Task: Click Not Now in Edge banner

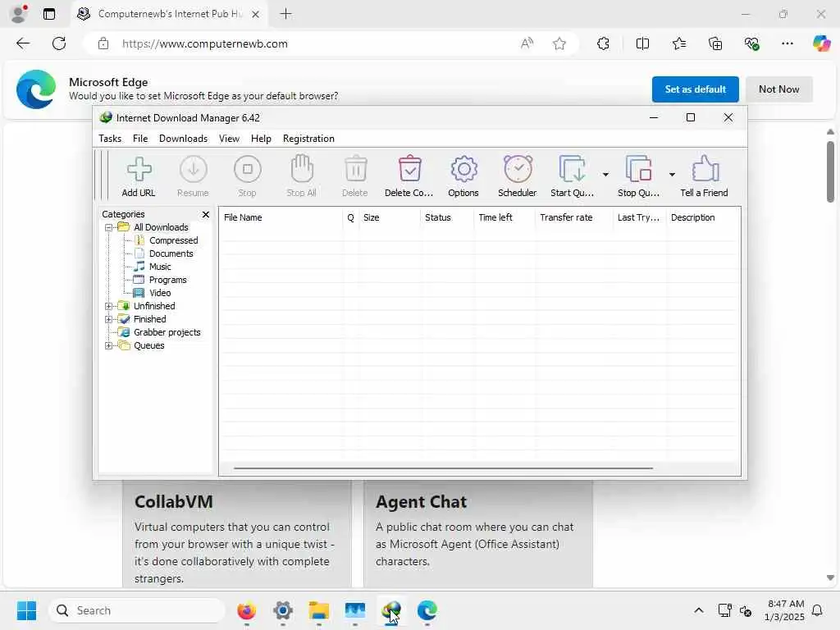Action: (x=779, y=89)
